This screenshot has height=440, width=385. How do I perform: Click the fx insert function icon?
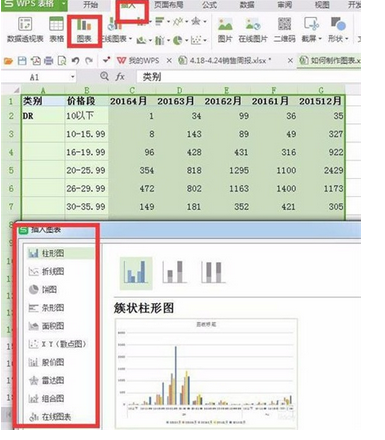[120, 77]
